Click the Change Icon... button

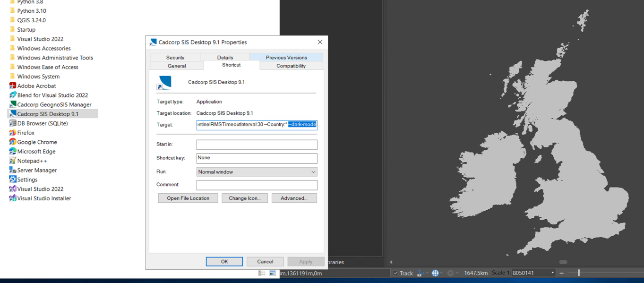[245, 198]
